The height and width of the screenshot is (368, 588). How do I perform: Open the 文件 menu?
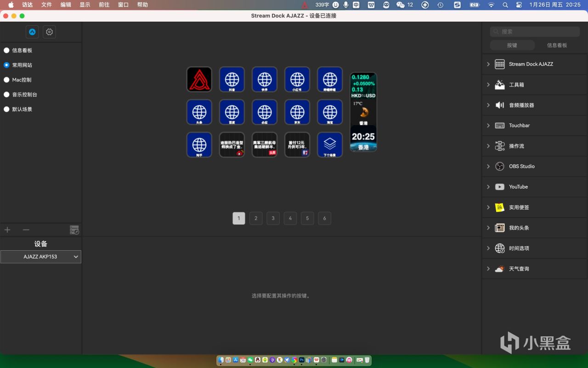coord(46,5)
